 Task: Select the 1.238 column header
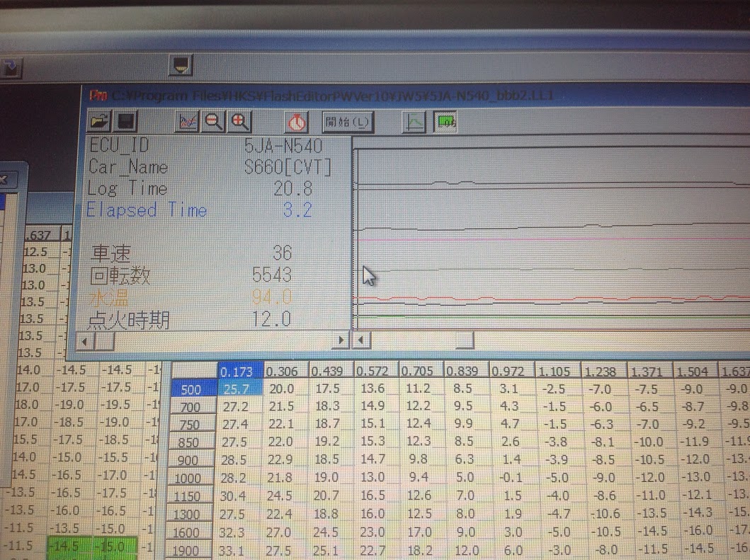[603, 371]
